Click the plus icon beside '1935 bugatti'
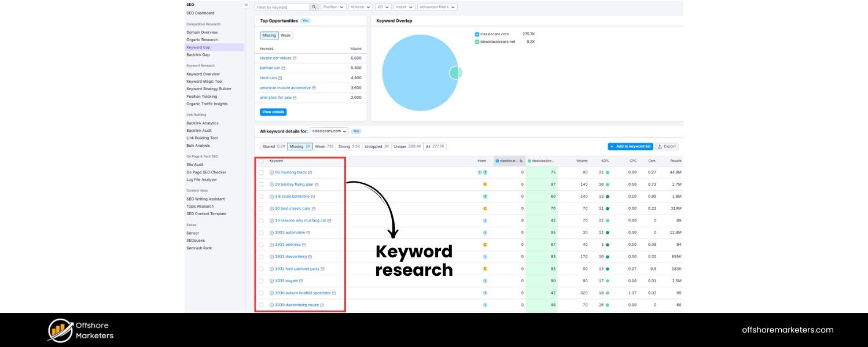The width and height of the screenshot is (868, 347). [271, 280]
